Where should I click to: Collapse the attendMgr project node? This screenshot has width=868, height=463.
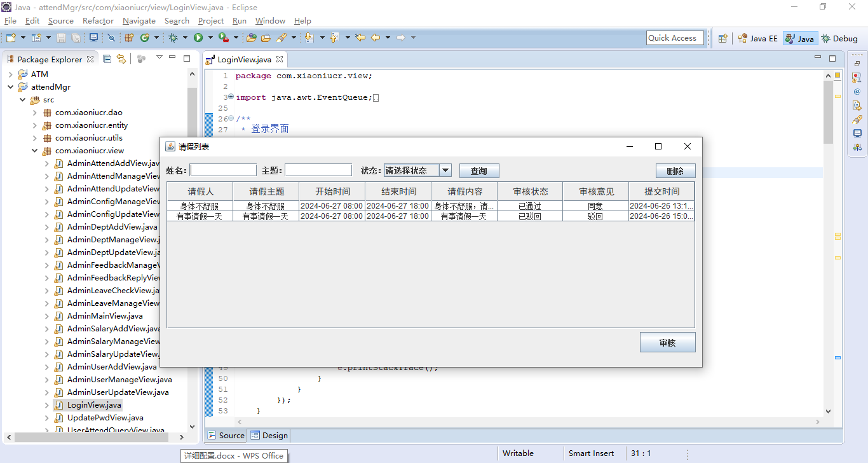point(10,87)
